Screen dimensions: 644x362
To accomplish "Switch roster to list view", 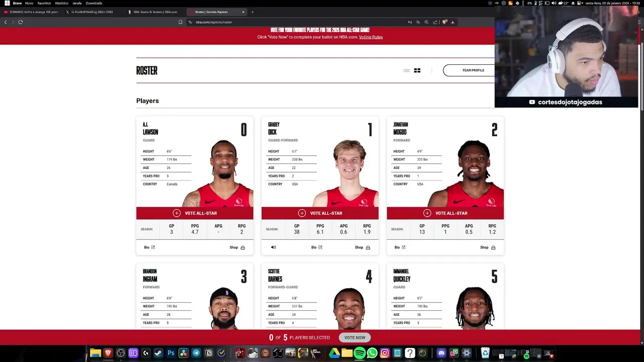I will click(406, 70).
